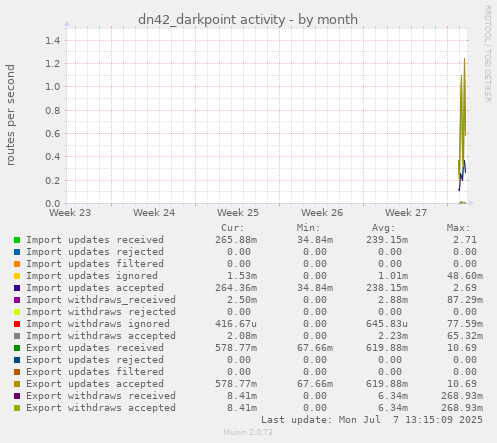Click the 'Max:' column header
497x443 pixels.
[459, 228]
